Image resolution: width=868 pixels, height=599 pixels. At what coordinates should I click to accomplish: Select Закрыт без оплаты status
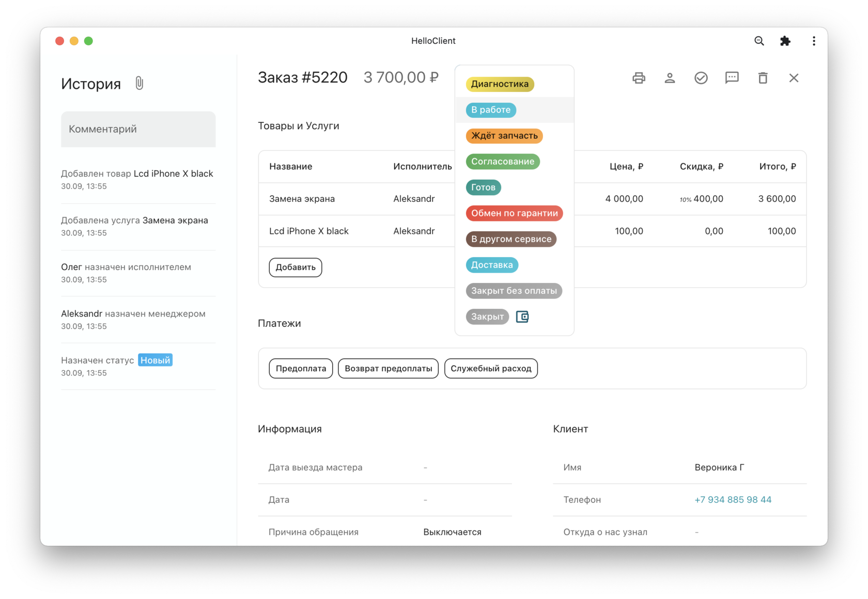tap(514, 291)
